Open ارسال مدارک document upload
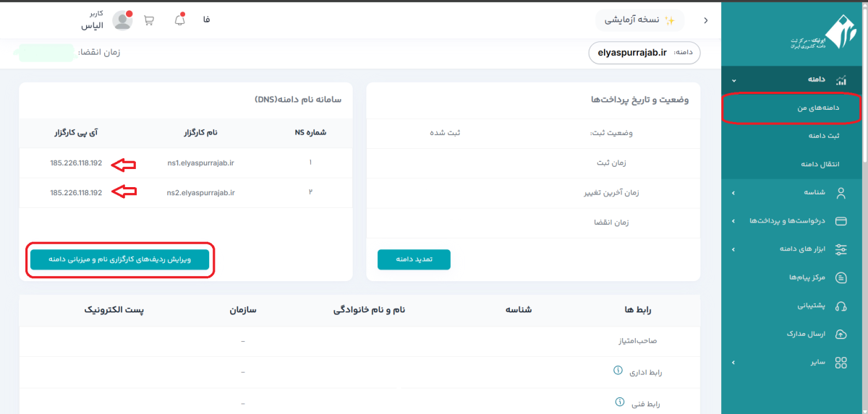The width and height of the screenshot is (868, 414). coord(807,334)
